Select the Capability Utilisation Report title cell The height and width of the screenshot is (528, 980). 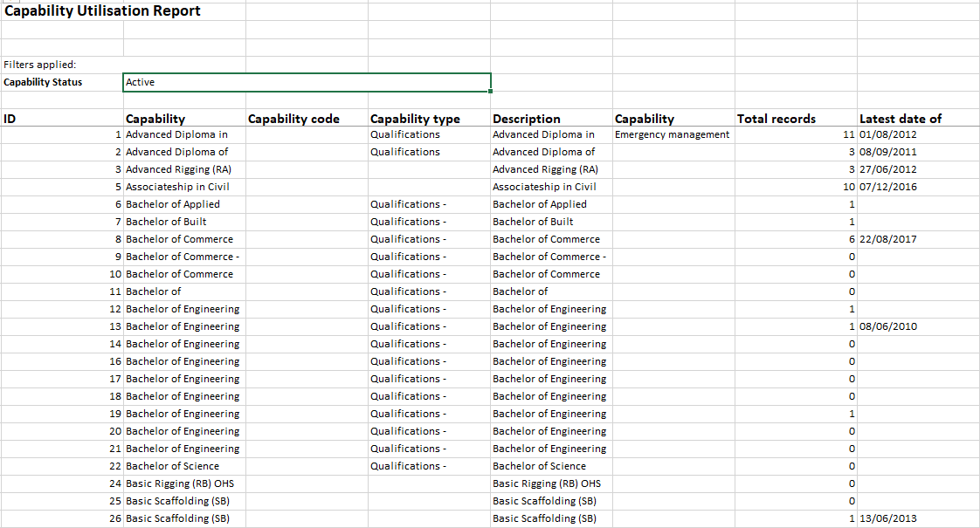(103, 11)
